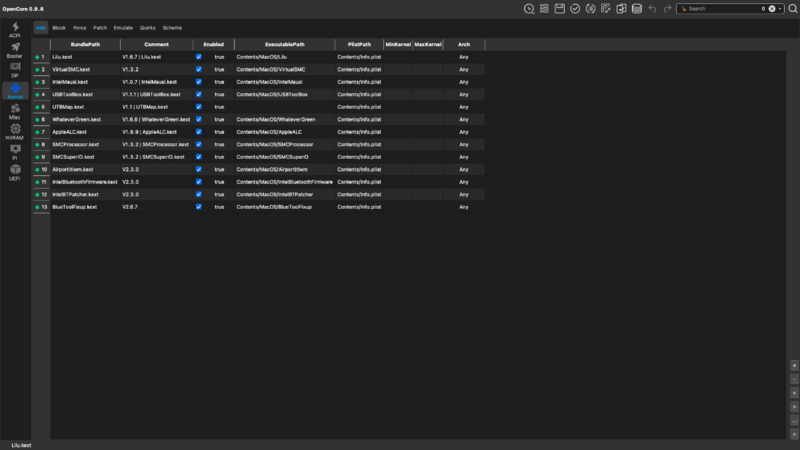Viewport: 800px width, 450px height.
Task: Open the ACPI section in sidebar
Action: (15, 30)
